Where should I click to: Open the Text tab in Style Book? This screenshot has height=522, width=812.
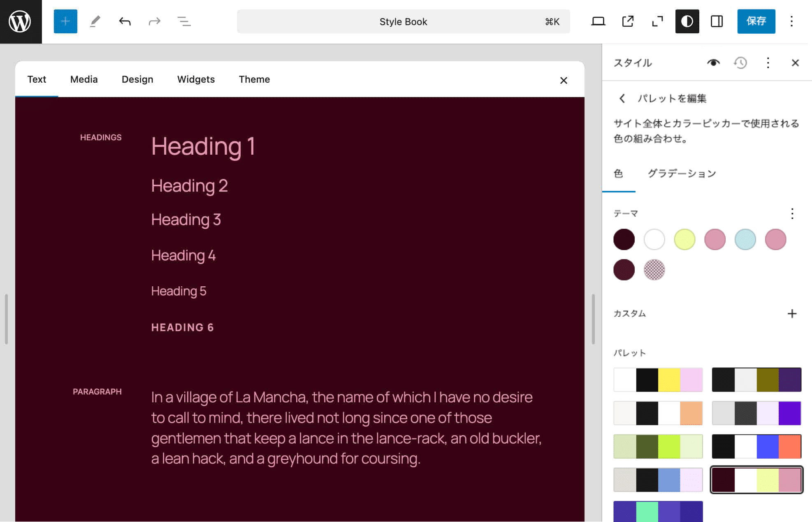(x=37, y=79)
